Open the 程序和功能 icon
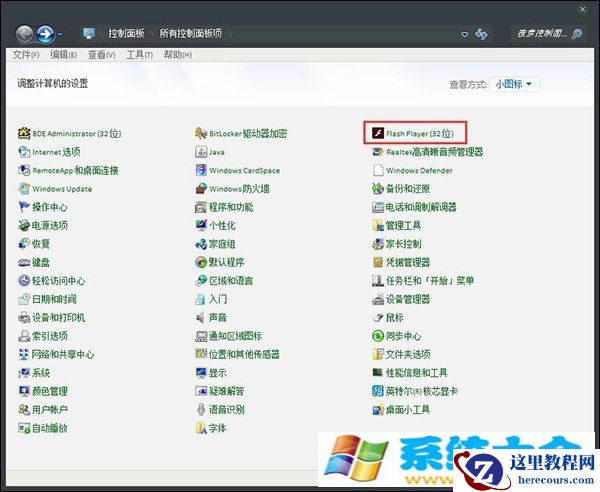This screenshot has width=600, height=492. point(201,207)
